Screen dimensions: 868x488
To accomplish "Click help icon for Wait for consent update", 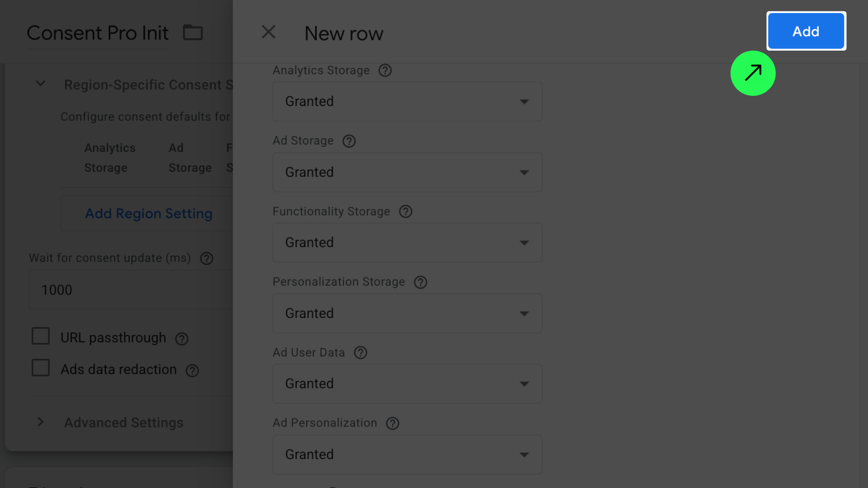I will (x=207, y=258).
